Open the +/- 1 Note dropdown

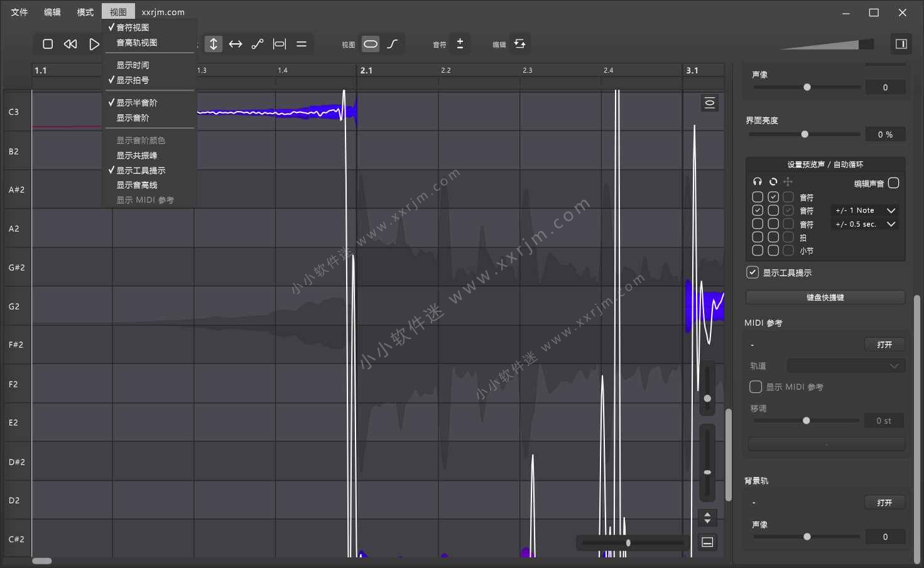866,210
